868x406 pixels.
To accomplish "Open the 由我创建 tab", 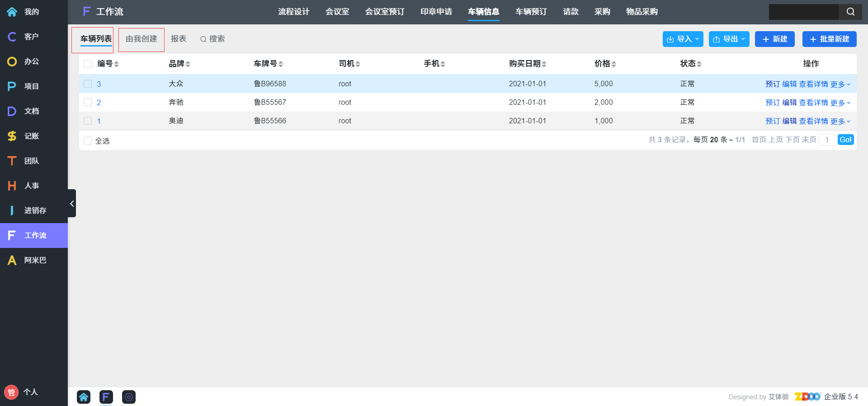I will pyautogui.click(x=142, y=39).
